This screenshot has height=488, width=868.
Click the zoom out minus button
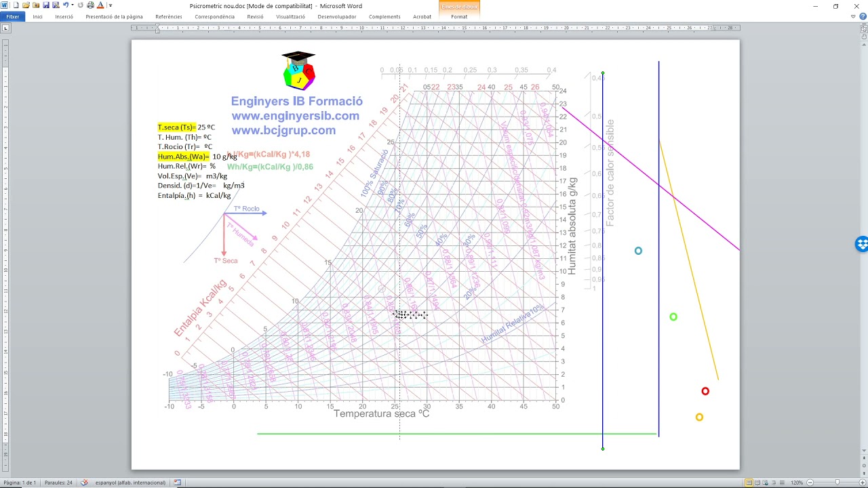pos(810,483)
